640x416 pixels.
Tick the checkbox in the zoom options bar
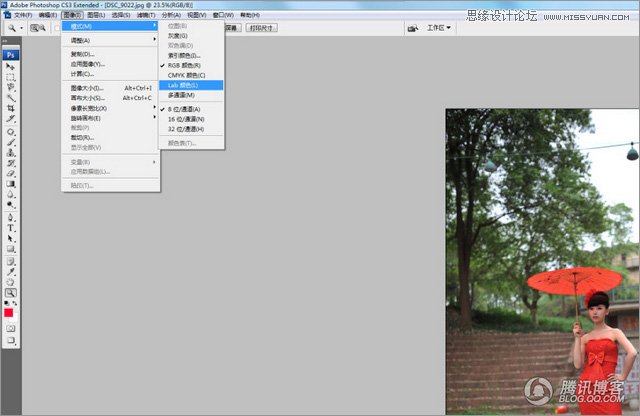pos(57,28)
